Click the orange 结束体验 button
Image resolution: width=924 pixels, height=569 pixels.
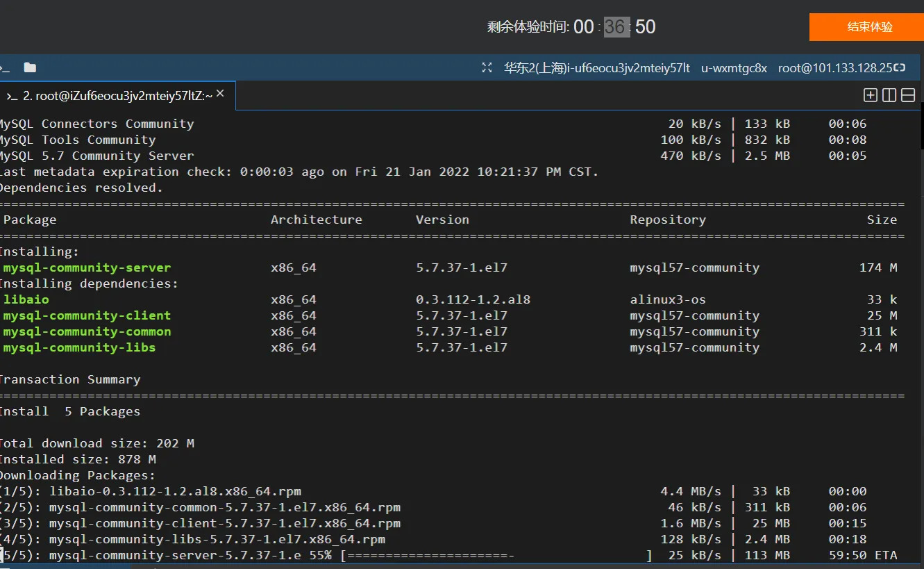point(869,27)
